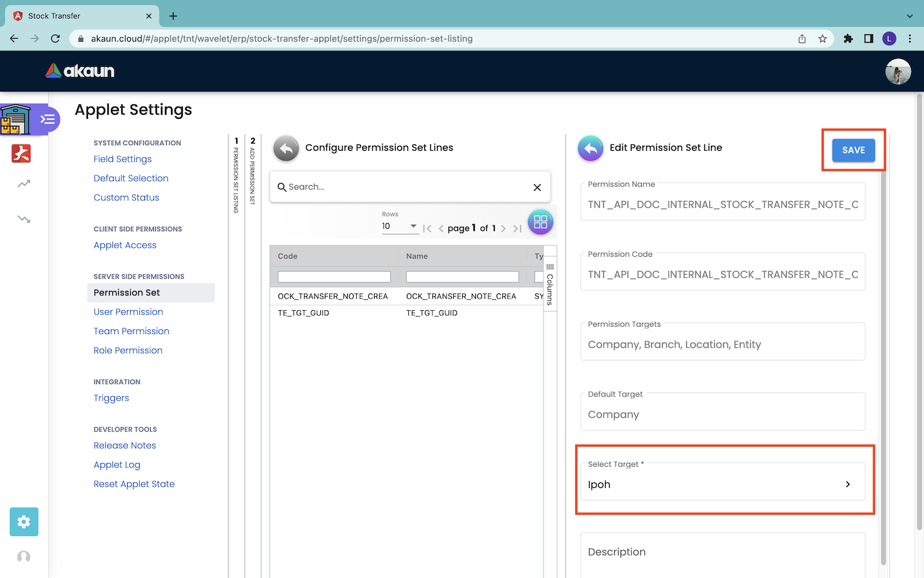This screenshot has height=578, width=924.
Task: Open the Field Settings link
Action: click(x=123, y=159)
